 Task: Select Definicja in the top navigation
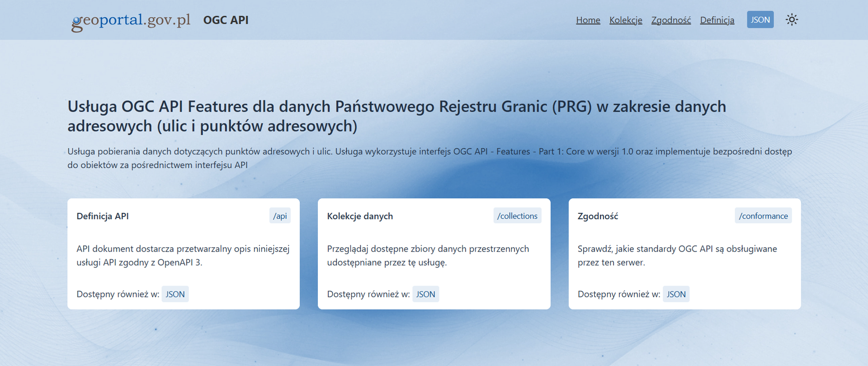pos(717,20)
